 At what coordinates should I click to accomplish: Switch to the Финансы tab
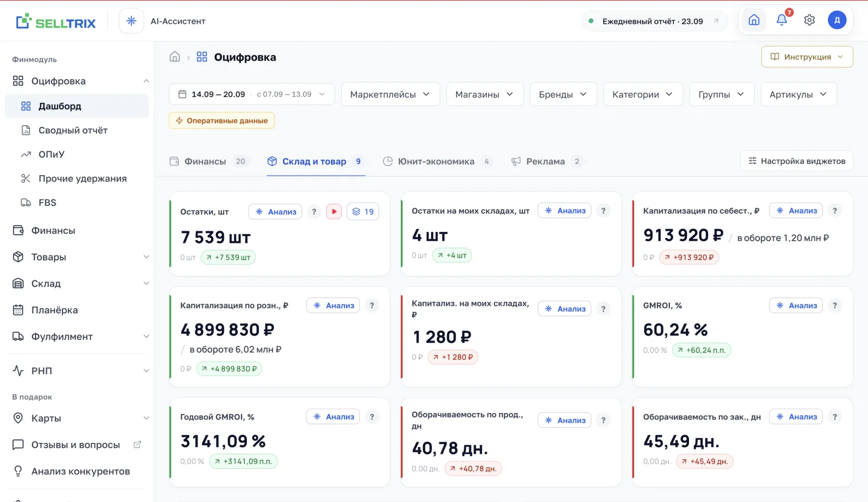[x=208, y=161]
